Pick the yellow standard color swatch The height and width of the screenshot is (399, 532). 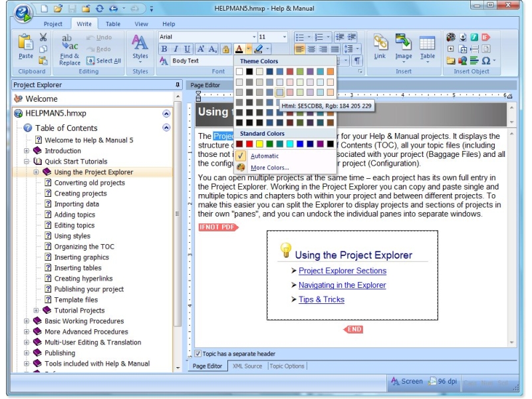coord(259,144)
